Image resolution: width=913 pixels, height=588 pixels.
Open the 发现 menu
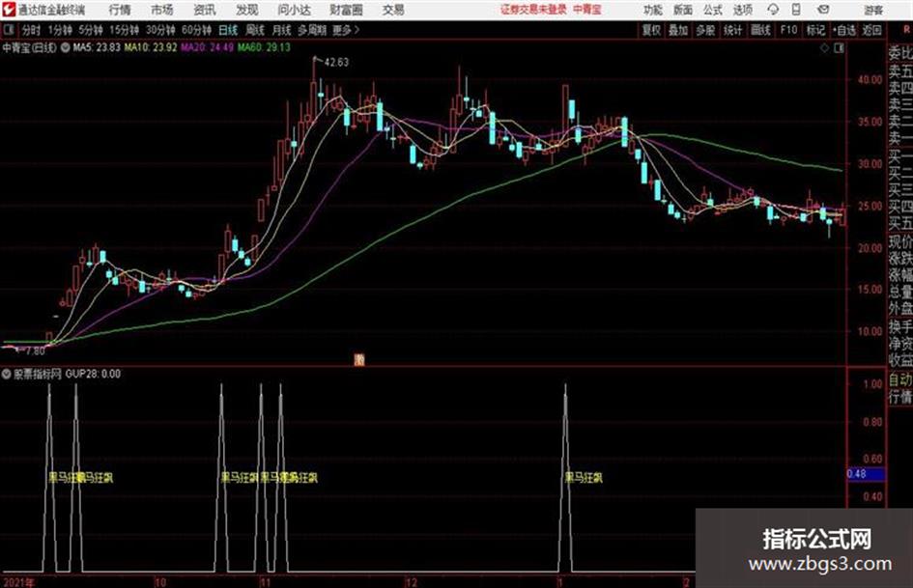(247, 10)
